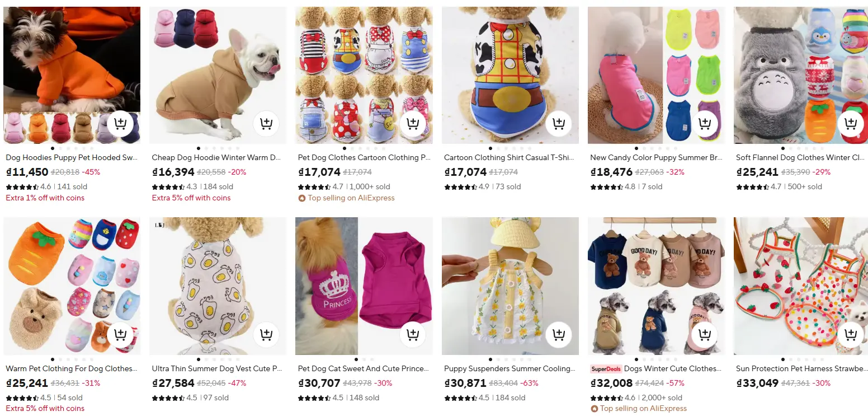
Task: Add Soft Flannel Dog Clothes to cart
Action: pos(851,124)
